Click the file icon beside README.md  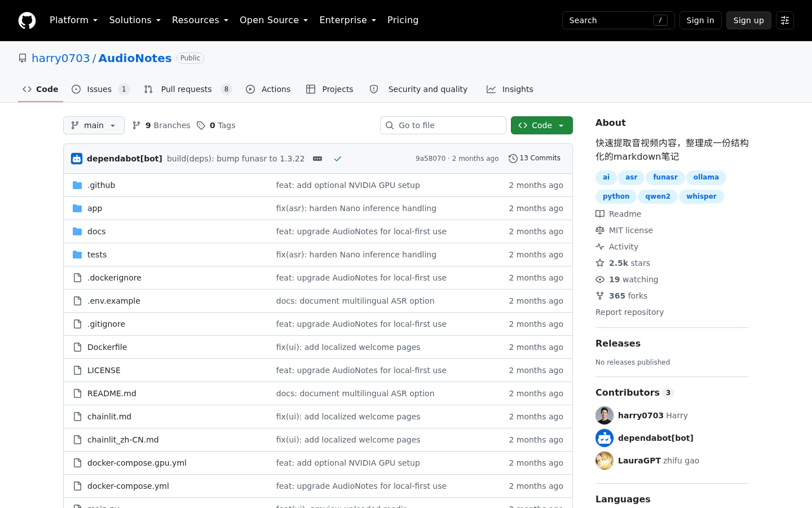click(x=77, y=393)
